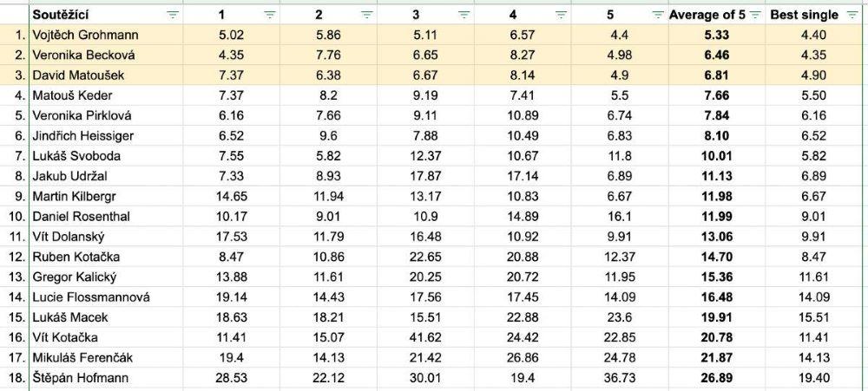Open filter icon in column 3 header
The height and width of the screenshot is (391, 868).
coord(464,15)
